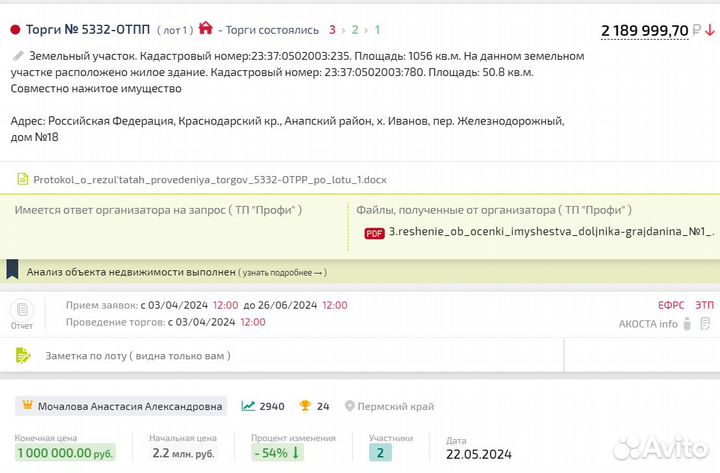
Task: Type in the Заметка по лоту note field
Action: click(x=300, y=355)
